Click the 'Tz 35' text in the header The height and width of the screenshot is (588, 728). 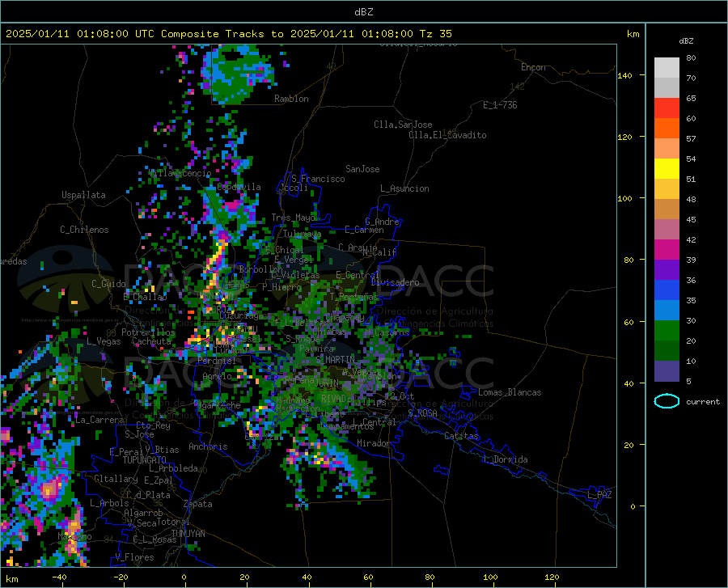tap(435, 34)
